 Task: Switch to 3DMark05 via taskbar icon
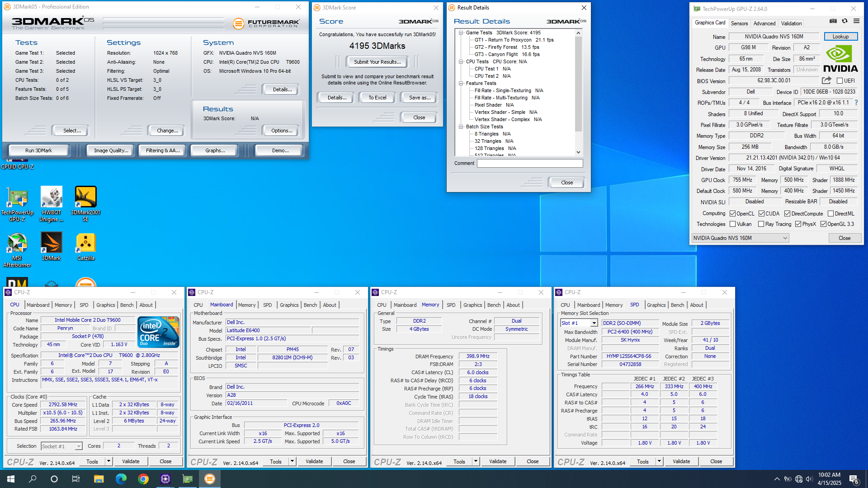[209, 479]
